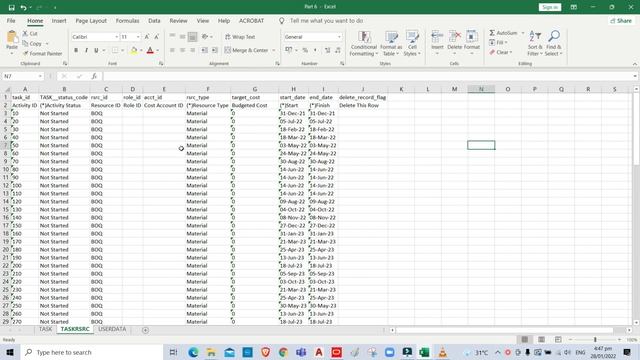Open the borders dropdown arrow

pos(122,50)
